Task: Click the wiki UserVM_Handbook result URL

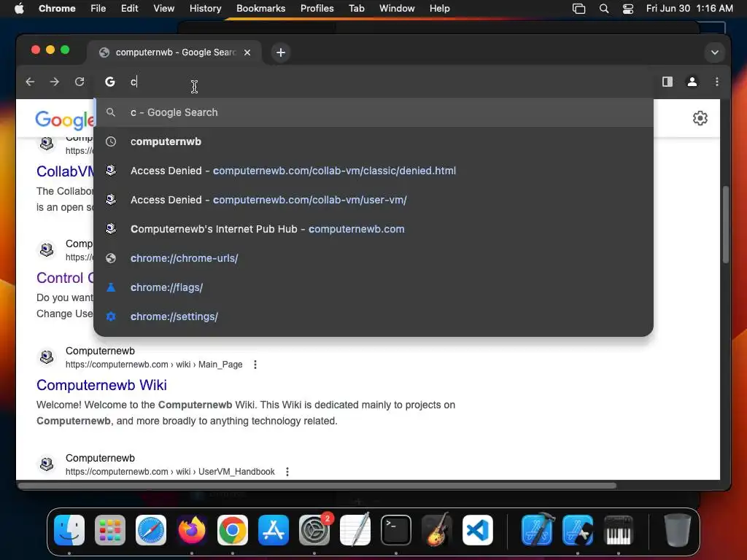Action: (170, 472)
